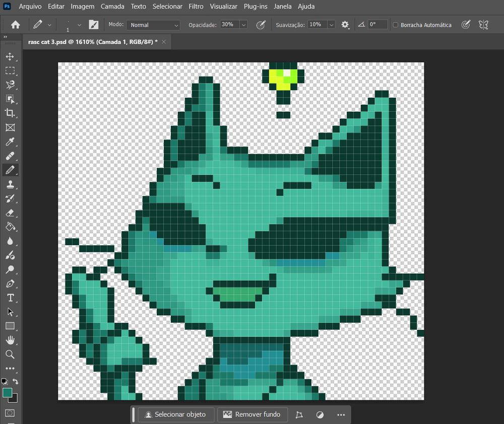This screenshot has height=424, width=504.
Task: Open the Suavização slider dropdown arrow
Action: 332,25
